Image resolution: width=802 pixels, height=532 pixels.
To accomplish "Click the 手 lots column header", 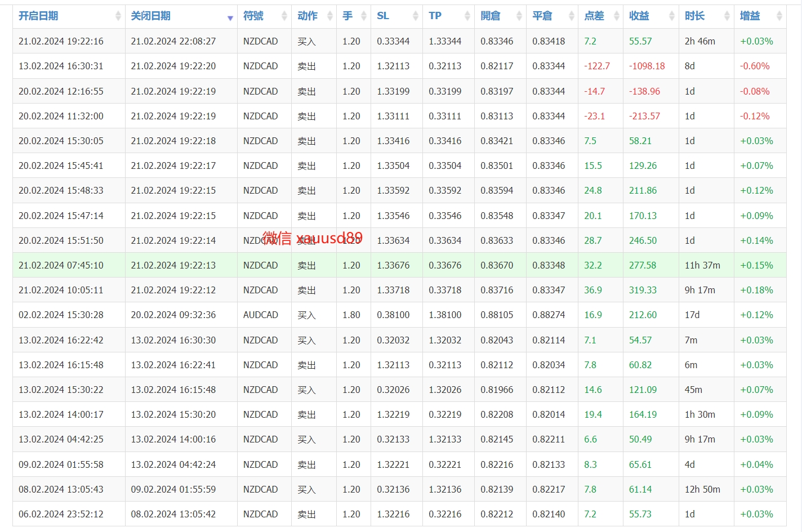I will (x=347, y=16).
